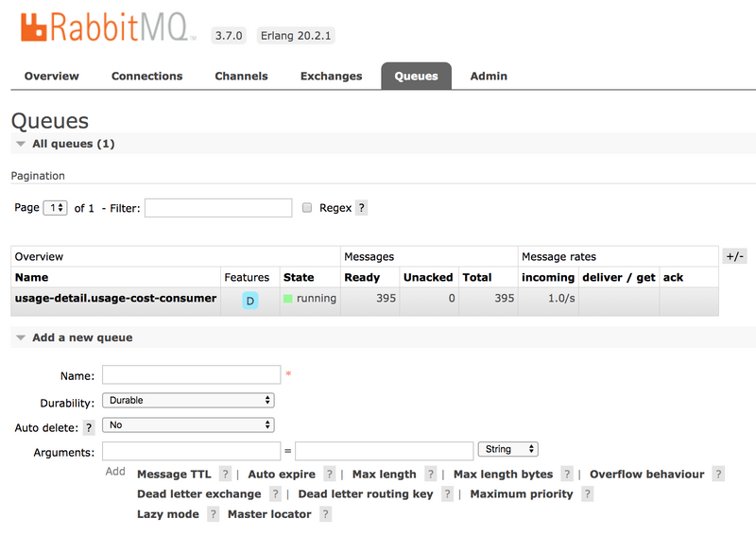Show help for Maximum priority

click(587, 494)
